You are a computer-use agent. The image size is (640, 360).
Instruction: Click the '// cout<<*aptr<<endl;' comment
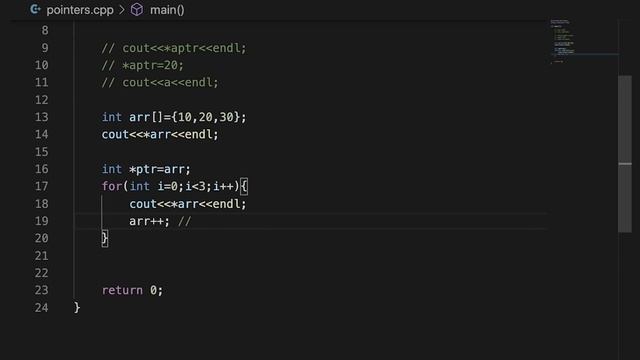[174, 48]
